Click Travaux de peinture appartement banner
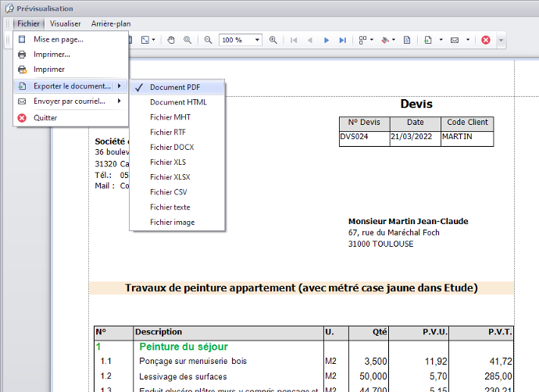This screenshot has width=539, height=392. 302,288
